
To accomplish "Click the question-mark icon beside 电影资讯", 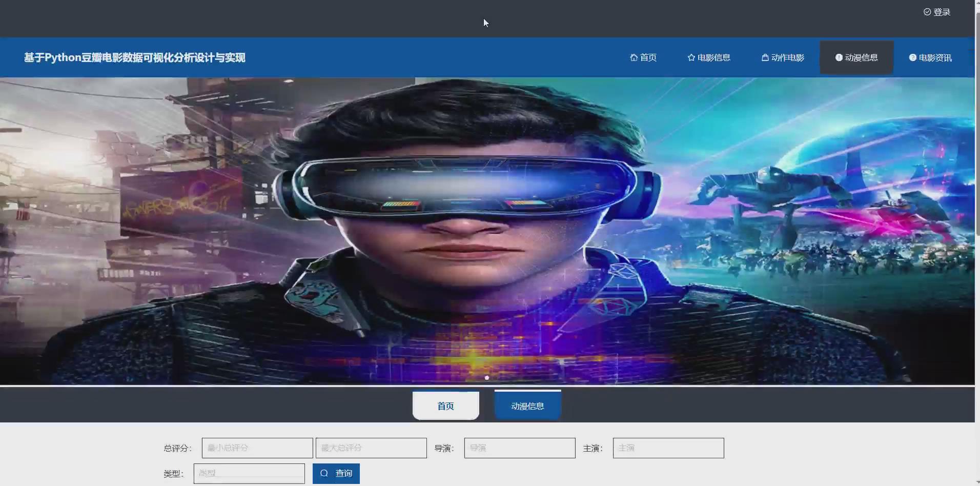I will [x=912, y=57].
